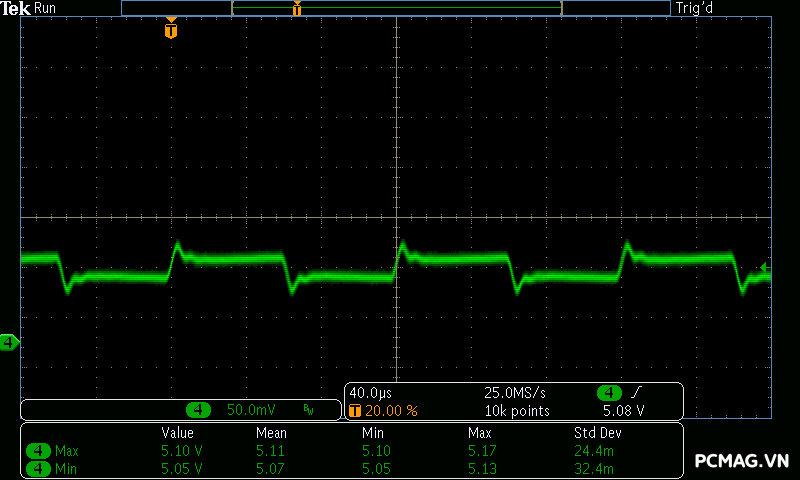This screenshot has width=800, height=480.
Task: Click the rising edge trigger slope symbol
Action: (637, 393)
